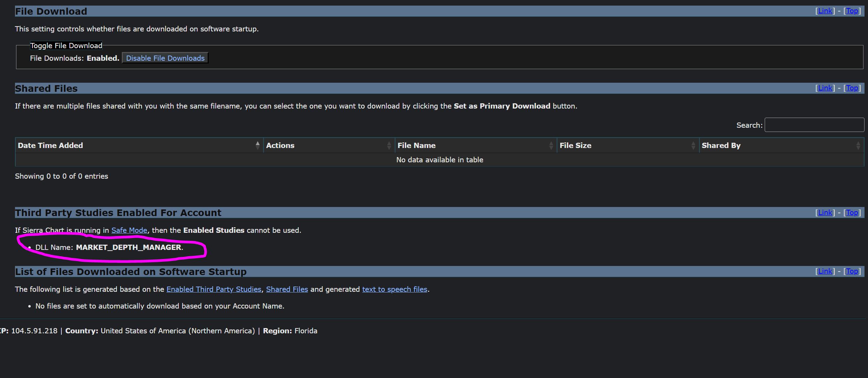The image size is (868, 378).
Task: Click Link anchor for File Download section
Action: click(x=825, y=11)
